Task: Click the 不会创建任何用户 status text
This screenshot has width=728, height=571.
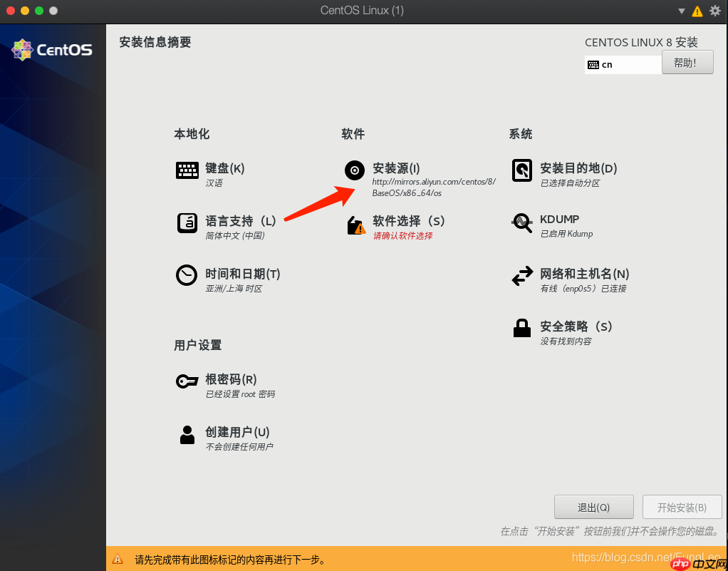Action: pos(239,446)
